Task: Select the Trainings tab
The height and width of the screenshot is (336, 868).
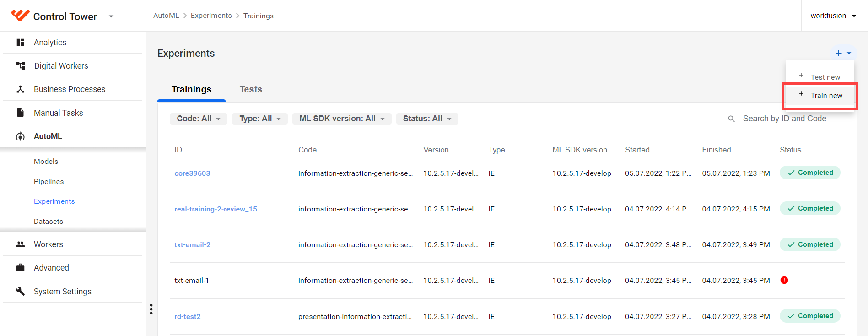Action: point(191,89)
